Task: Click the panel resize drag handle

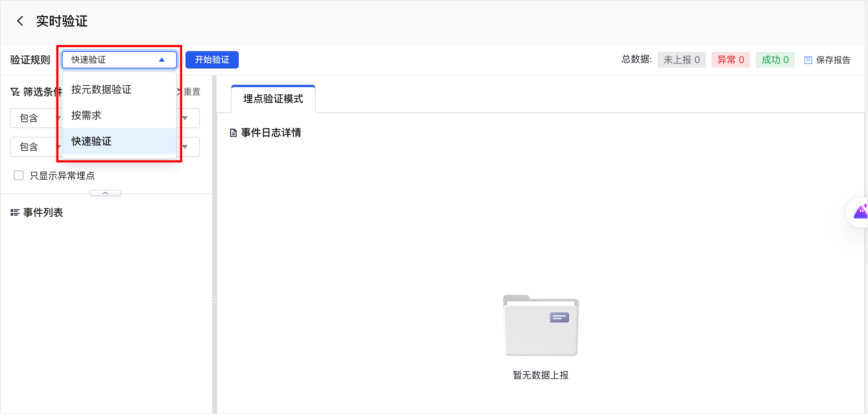Action: [214, 300]
